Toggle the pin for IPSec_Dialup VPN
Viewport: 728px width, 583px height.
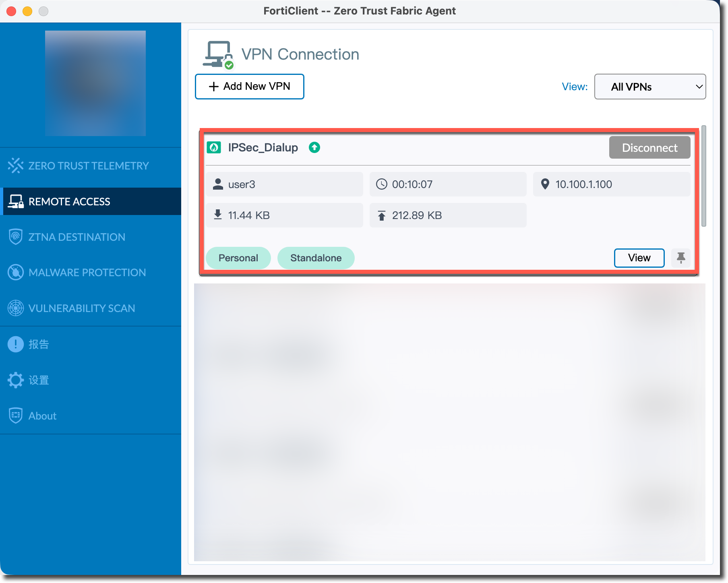click(681, 258)
